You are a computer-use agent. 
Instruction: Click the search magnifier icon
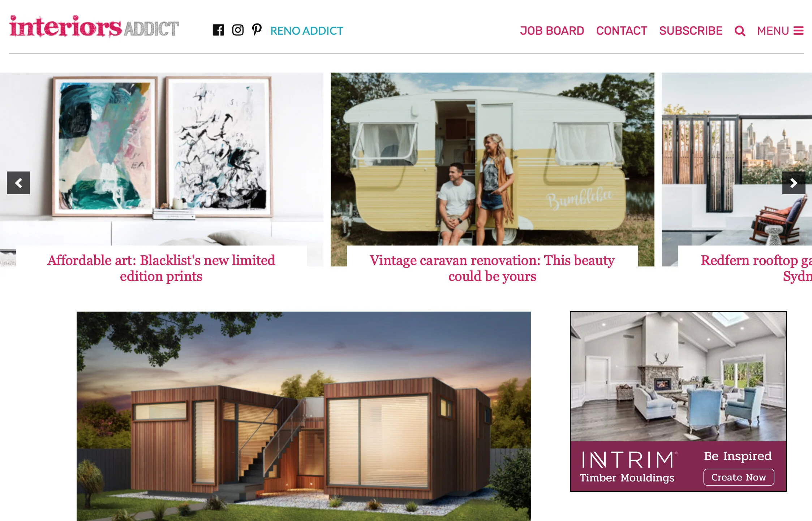[740, 31]
